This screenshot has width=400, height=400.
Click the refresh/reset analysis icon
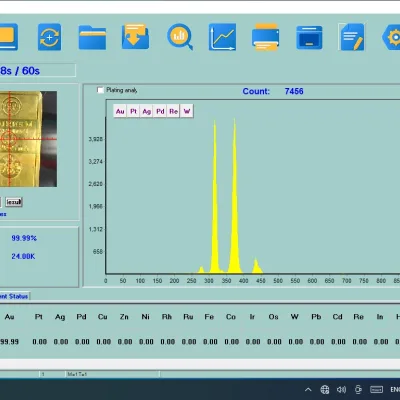coord(49,37)
